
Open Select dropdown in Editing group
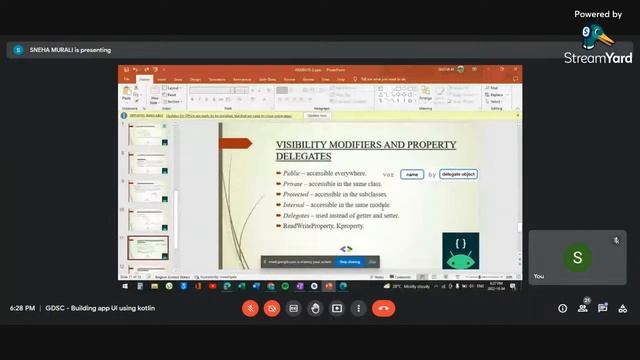pos(494,101)
